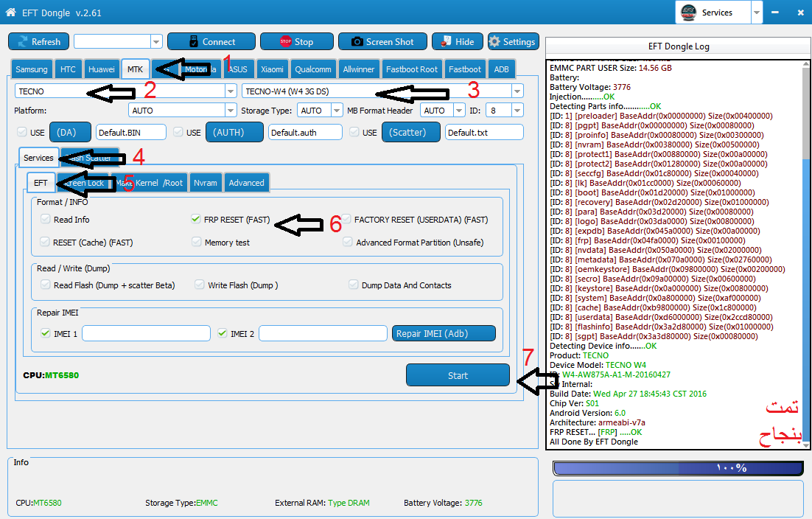Click the Default.auth file field

pyautogui.click(x=305, y=132)
